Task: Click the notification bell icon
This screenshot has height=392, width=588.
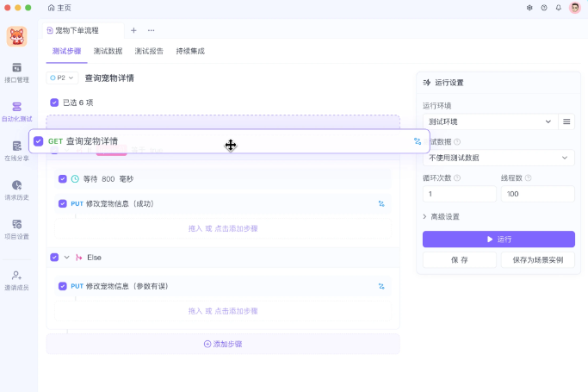Action: pos(558,8)
